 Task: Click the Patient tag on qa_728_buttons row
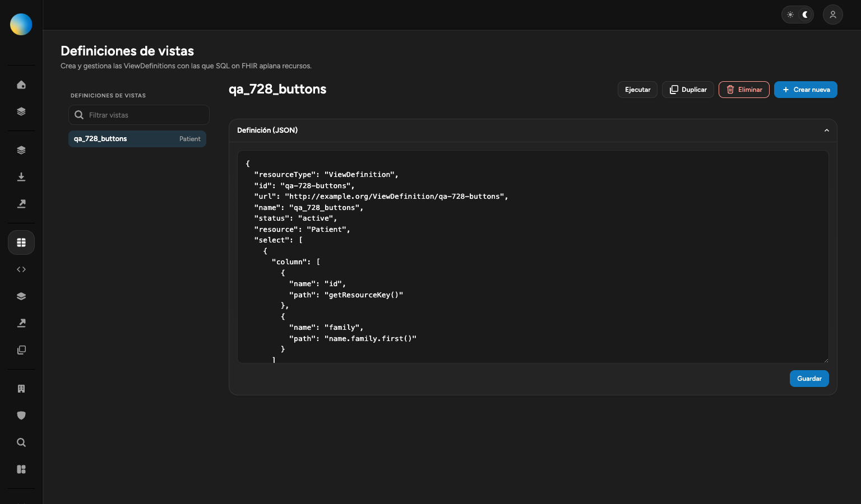[189, 139]
